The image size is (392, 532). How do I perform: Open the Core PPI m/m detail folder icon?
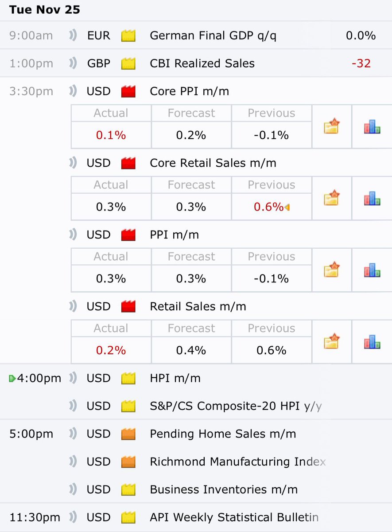pos(331,126)
